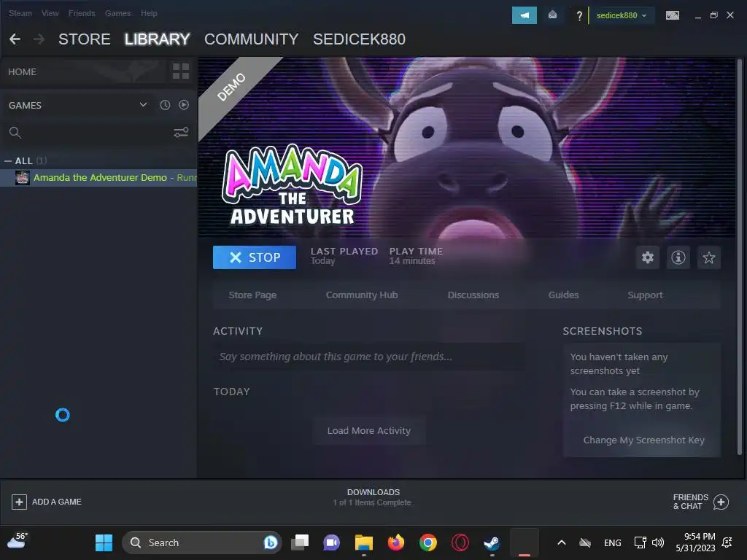Viewport: 747px width, 560px height.
Task: Toggle show ready-to-play games only
Action: pyautogui.click(x=184, y=105)
